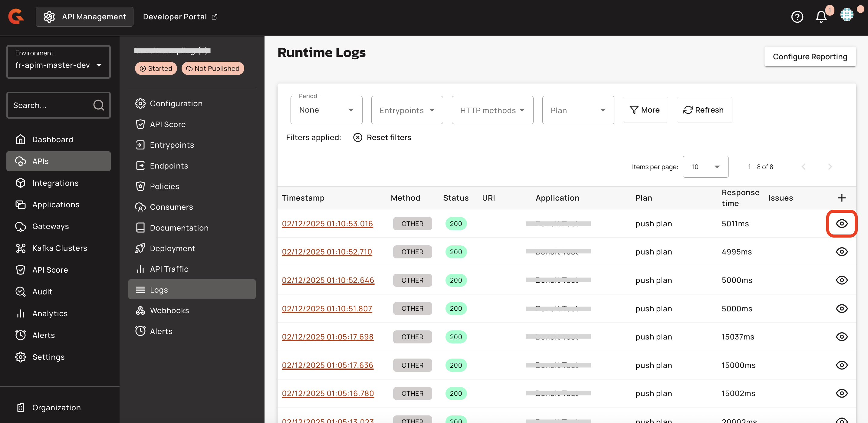Click the eye icon for the 4995ms log
Screen dimensions: 868x423
coord(841,252)
